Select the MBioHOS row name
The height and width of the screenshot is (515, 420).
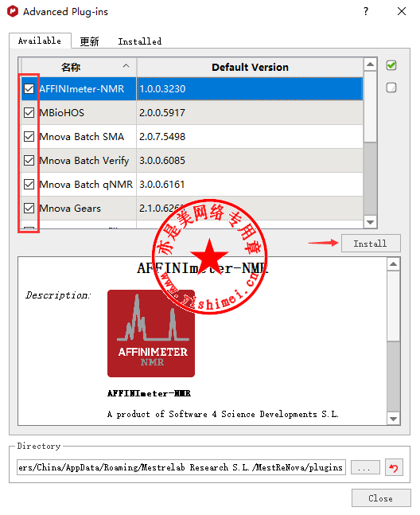pyautogui.click(x=62, y=113)
